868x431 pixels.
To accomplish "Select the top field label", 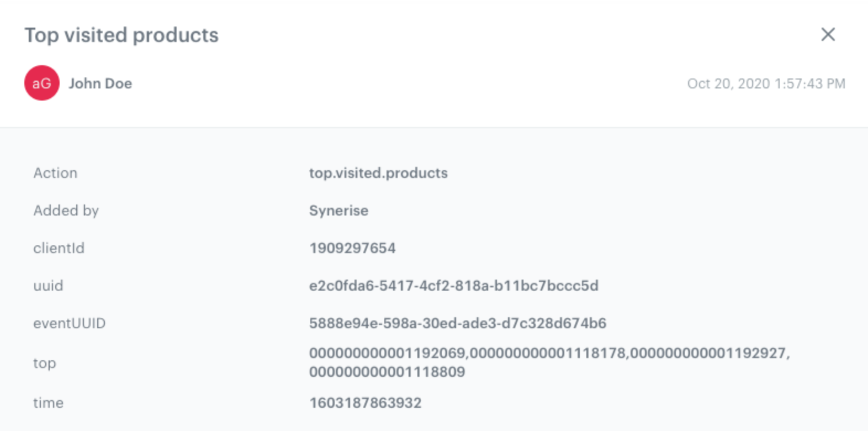I will [45, 363].
